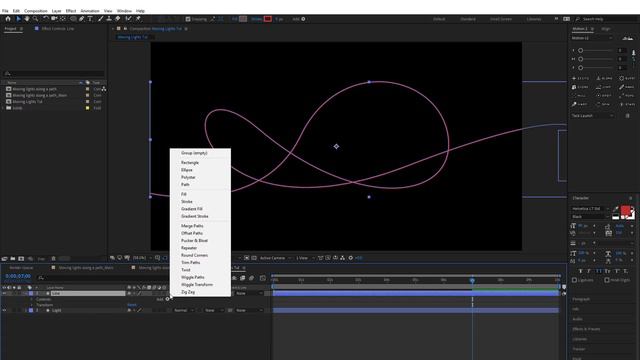
Task: Open the Composition menu
Action: click(36, 11)
